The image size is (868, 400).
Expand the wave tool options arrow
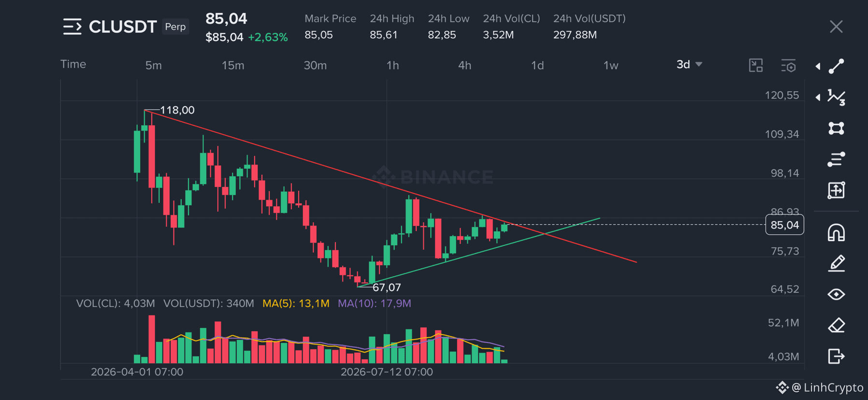click(x=818, y=97)
